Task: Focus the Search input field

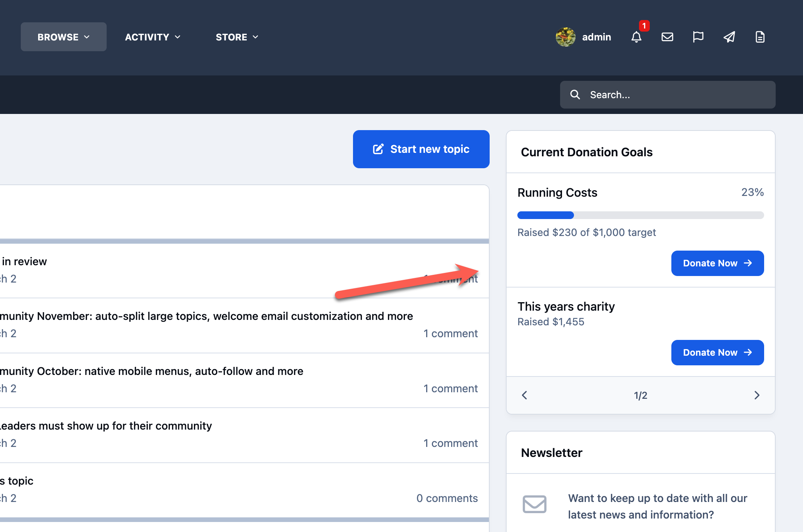Action: [667, 95]
